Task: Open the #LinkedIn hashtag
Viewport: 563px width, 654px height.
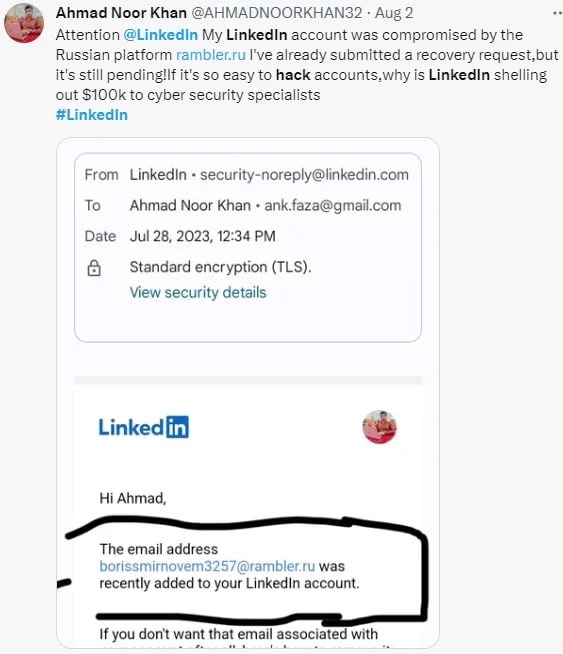Action: 92,115
